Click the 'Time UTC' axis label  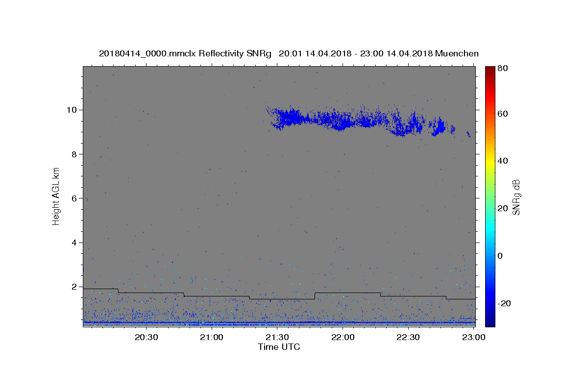click(279, 347)
